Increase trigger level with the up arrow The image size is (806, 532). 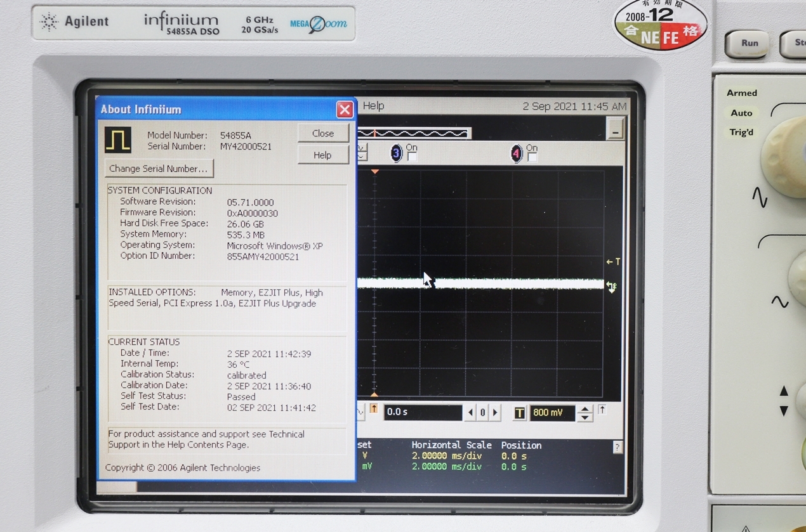coord(585,409)
